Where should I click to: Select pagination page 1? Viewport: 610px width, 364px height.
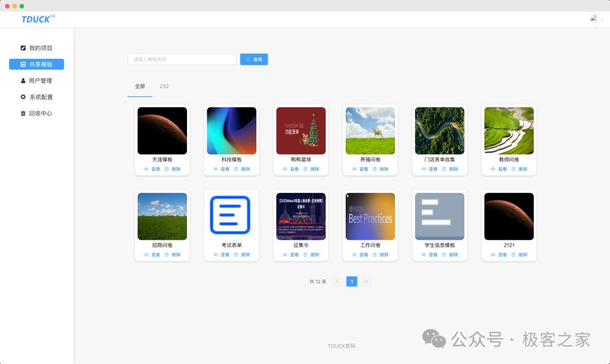click(352, 282)
